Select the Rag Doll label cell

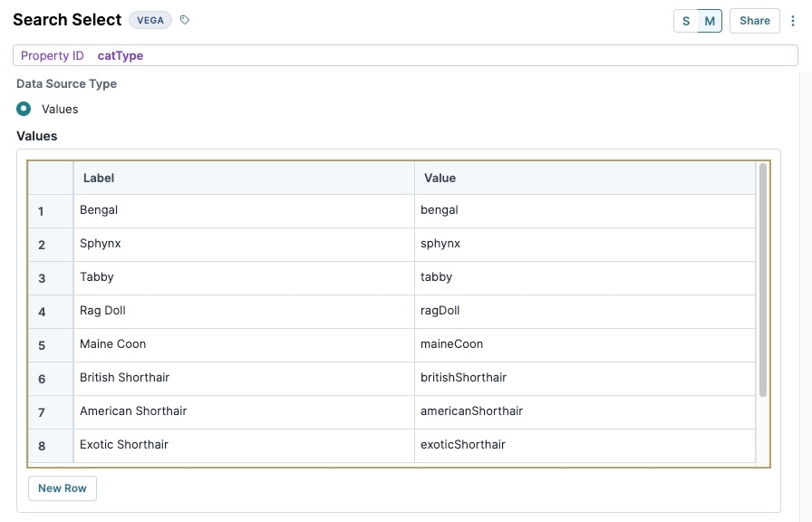pyautogui.click(x=244, y=312)
